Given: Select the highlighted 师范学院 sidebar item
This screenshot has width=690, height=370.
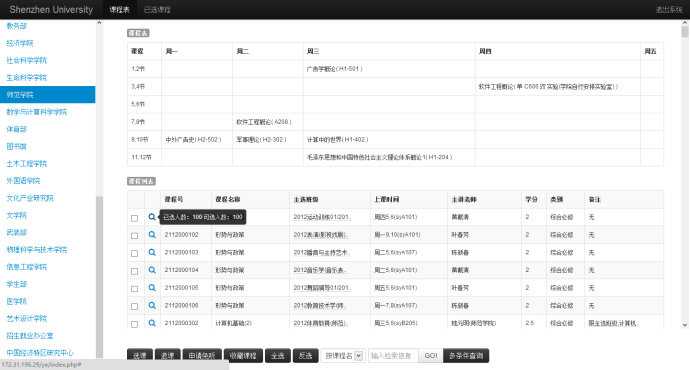Looking at the screenshot, I should coord(48,95).
